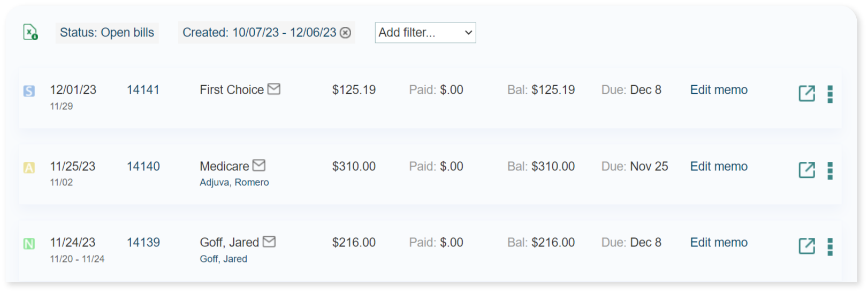Open bill 14141 in new window icon
The height and width of the screenshot is (293, 868).
[x=806, y=93]
